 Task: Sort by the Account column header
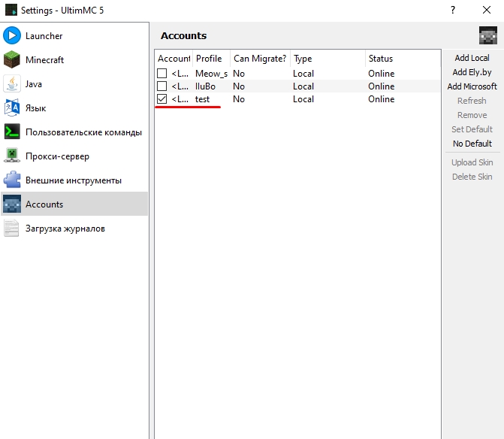click(x=174, y=59)
